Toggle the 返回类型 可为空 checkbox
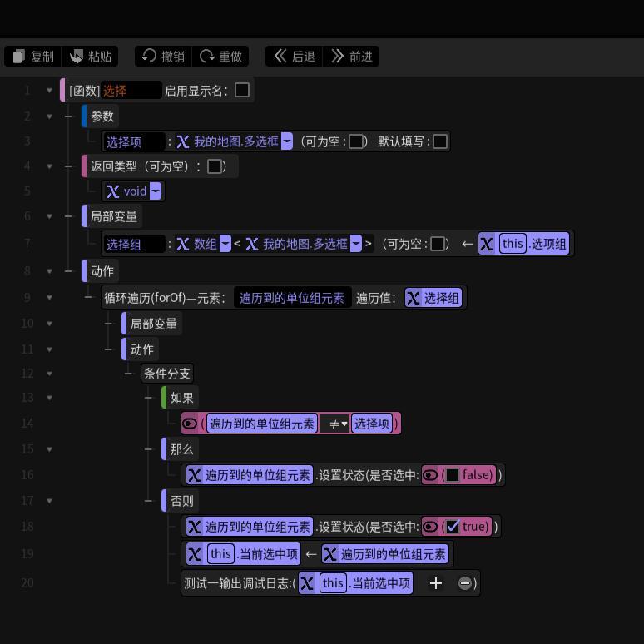Viewport: 644px width, 644px height. 215,166
